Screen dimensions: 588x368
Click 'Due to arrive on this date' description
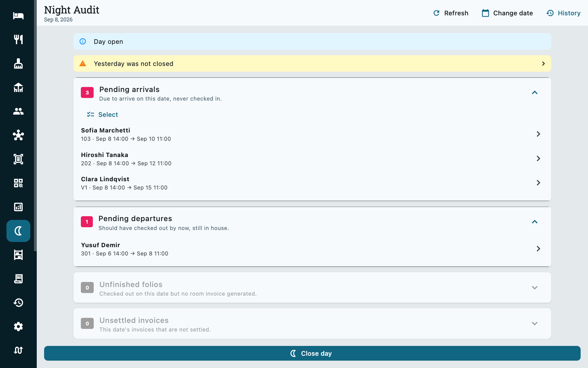click(160, 99)
